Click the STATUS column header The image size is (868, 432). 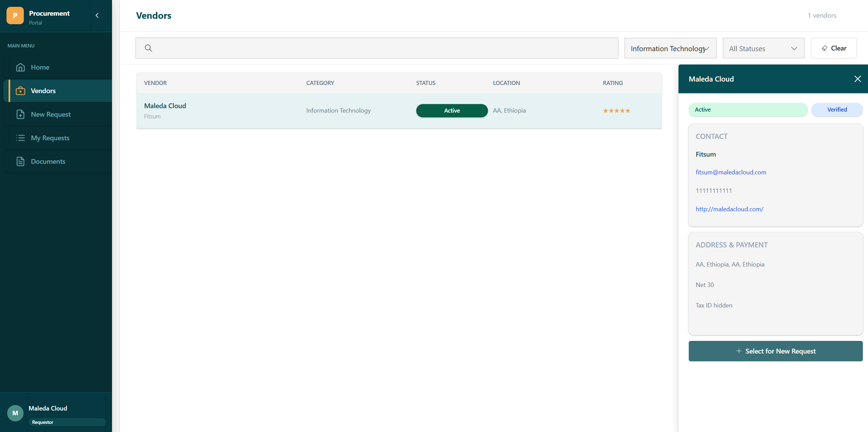click(425, 83)
